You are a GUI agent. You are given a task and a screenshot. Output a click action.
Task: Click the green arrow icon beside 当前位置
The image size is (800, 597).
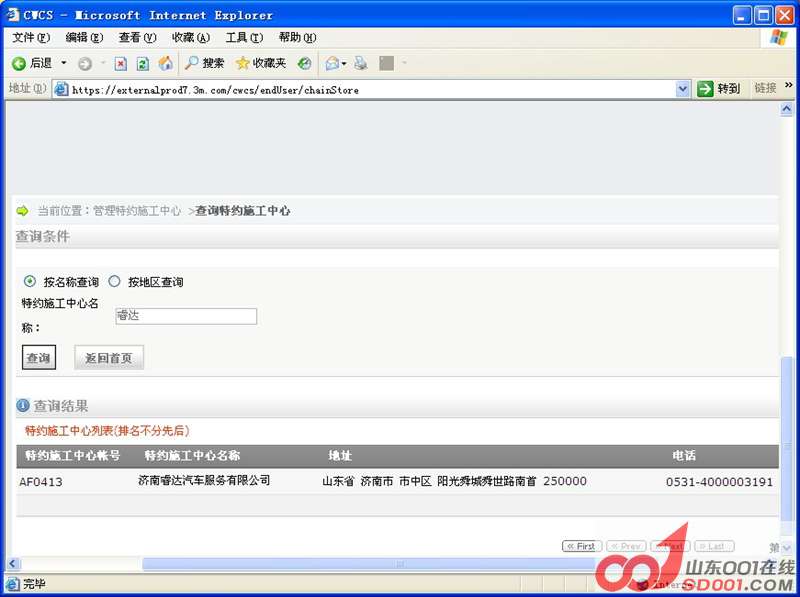point(22,211)
